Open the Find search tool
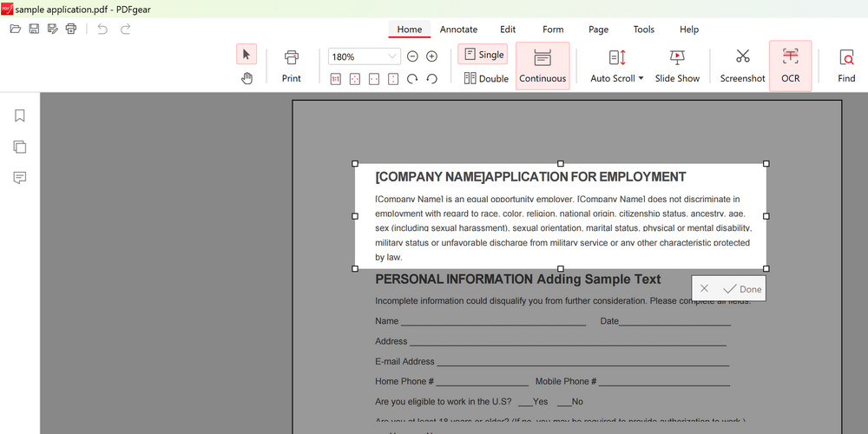The width and height of the screenshot is (868, 434). point(846,66)
